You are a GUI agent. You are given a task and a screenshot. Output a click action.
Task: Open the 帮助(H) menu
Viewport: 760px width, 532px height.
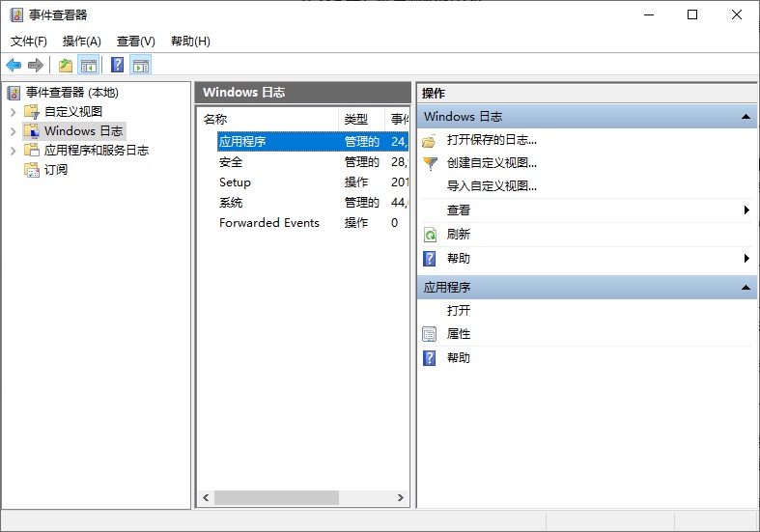(190, 42)
